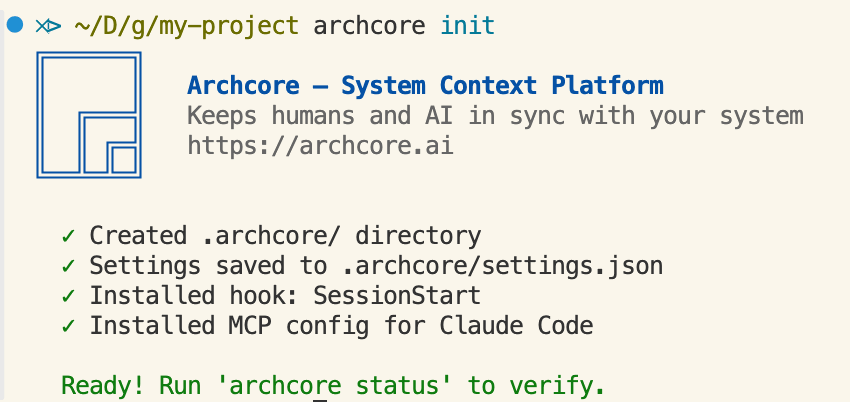Click 'Installed hook: SessionStart' line
This screenshot has height=402, width=850.
(285, 296)
